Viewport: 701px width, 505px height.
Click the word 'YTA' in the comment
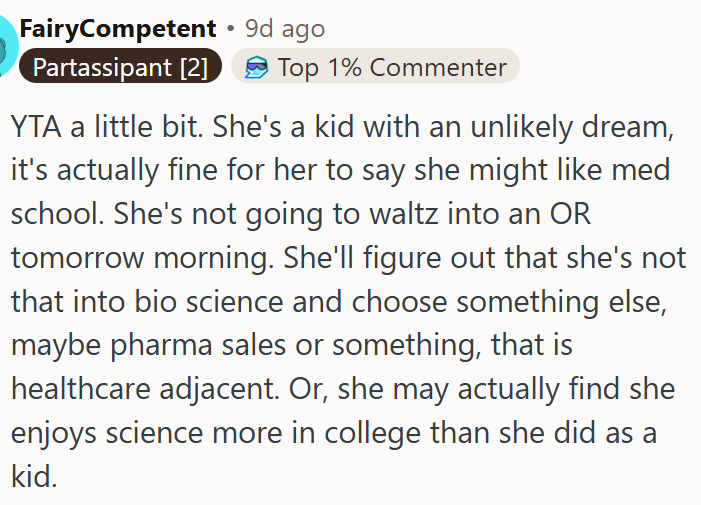click(36, 126)
